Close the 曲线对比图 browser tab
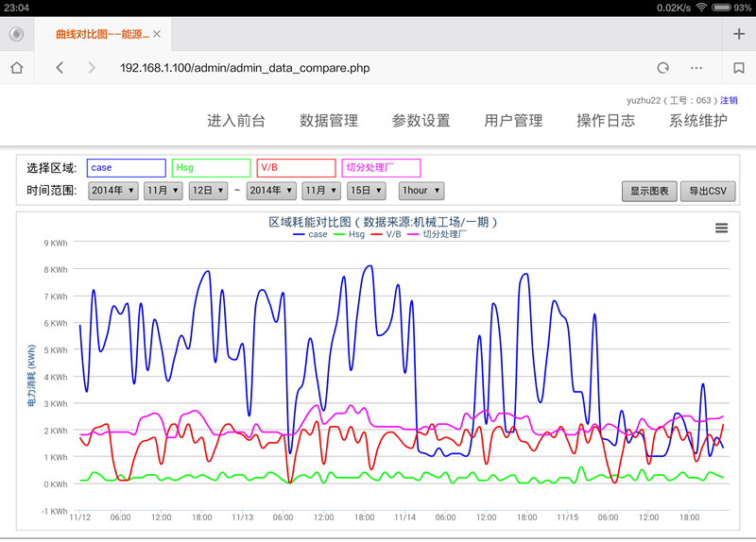The width and height of the screenshot is (756, 542). 157,34
